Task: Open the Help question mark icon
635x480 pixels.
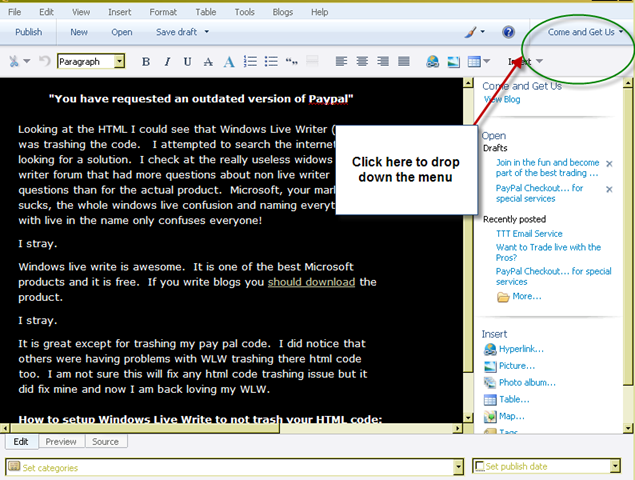Action: 508,32
